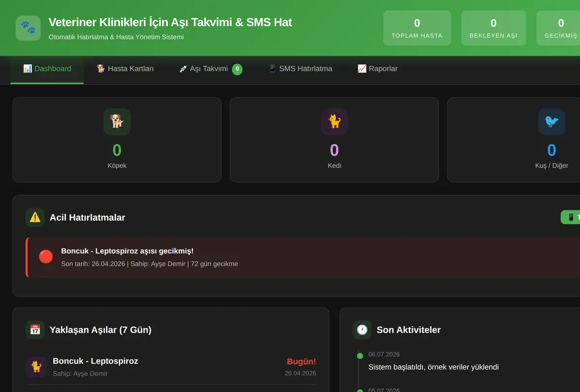Select the Köpek count card
The width and height of the screenshot is (580, 392).
[117, 140]
